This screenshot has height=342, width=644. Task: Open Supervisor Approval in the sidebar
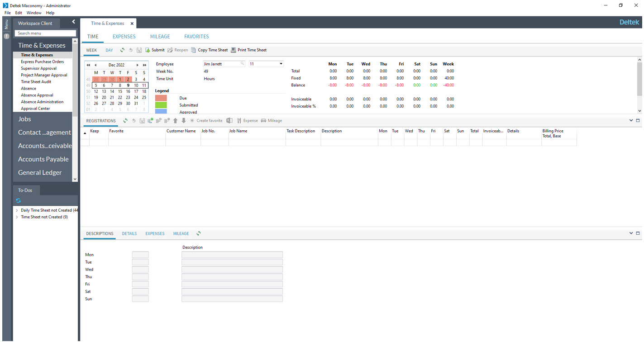click(x=38, y=68)
